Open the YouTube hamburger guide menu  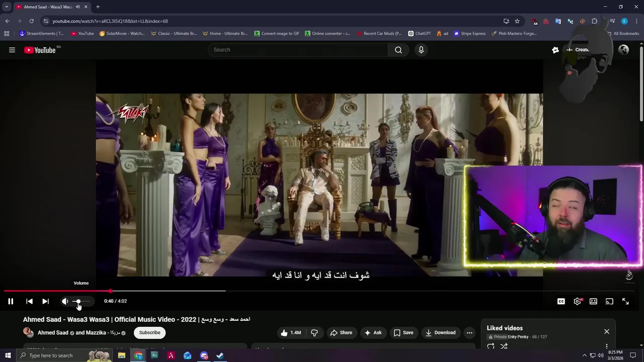coord(12,50)
